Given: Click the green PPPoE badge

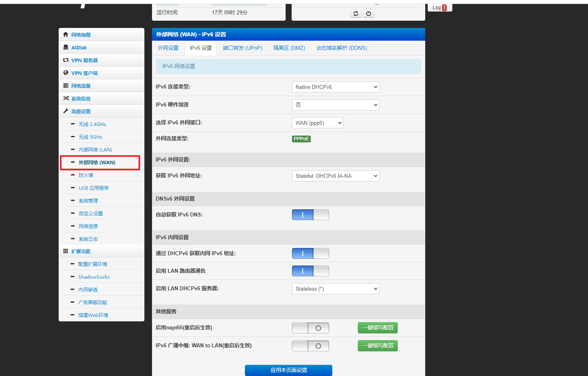Looking at the screenshot, I should pyautogui.click(x=301, y=139).
